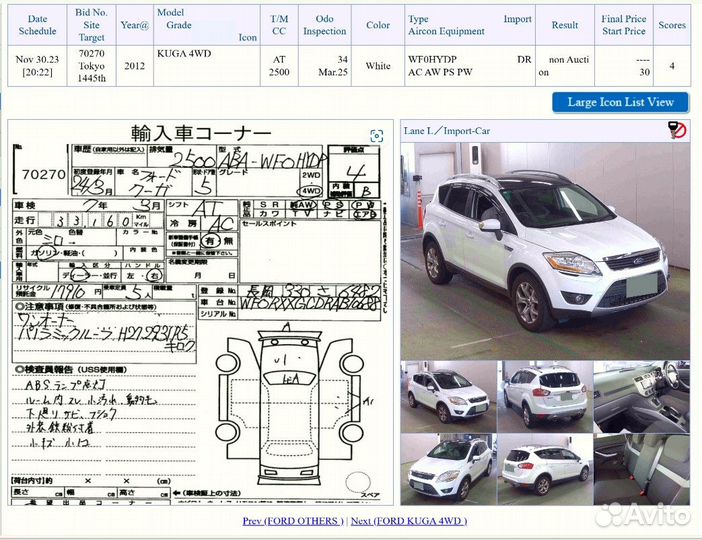Image resolution: width=702 pixels, height=540 pixels.
Task: Click the expand-scan icon on auction sheet
Action: click(377, 136)
